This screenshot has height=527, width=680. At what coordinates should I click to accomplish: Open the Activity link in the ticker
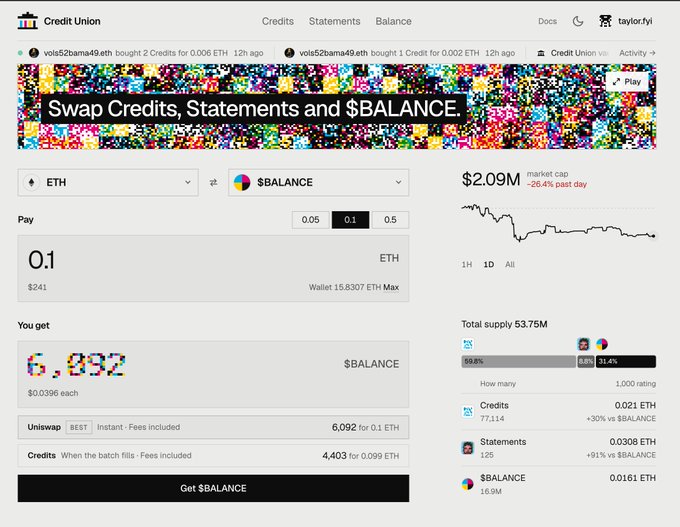(637, 53)
